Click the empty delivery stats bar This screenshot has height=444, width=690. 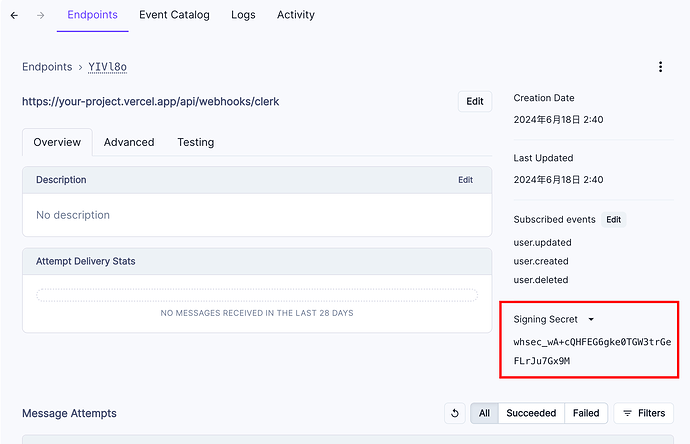257,295
